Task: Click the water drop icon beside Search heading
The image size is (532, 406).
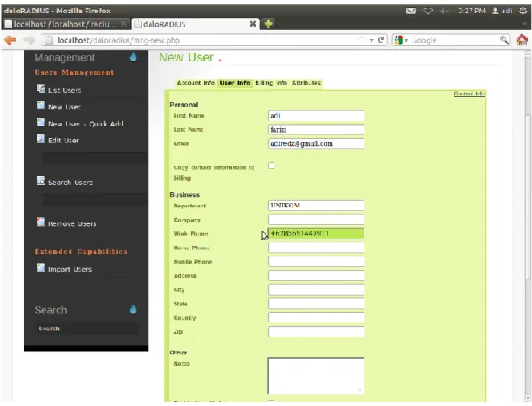Action: (x=133, y=309)
